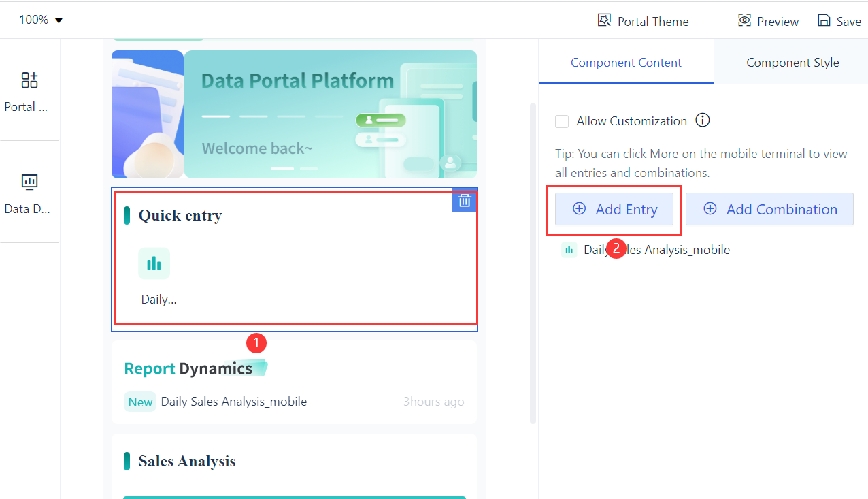Click the Preview eye icon
This screenshot has height=499, width=868.
[744, 20]
